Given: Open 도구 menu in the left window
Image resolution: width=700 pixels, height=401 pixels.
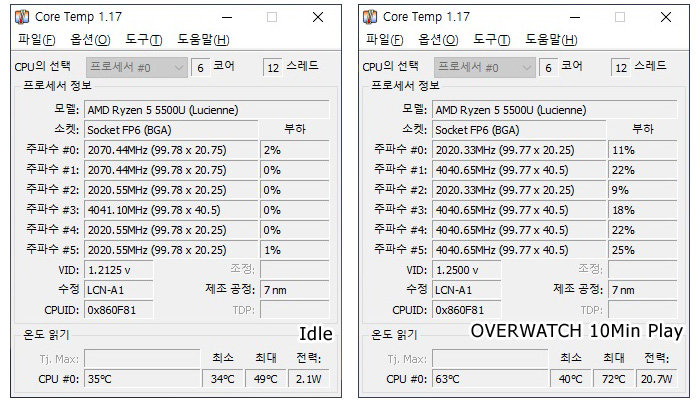Looking at the screenshot, I should point(143,40).
